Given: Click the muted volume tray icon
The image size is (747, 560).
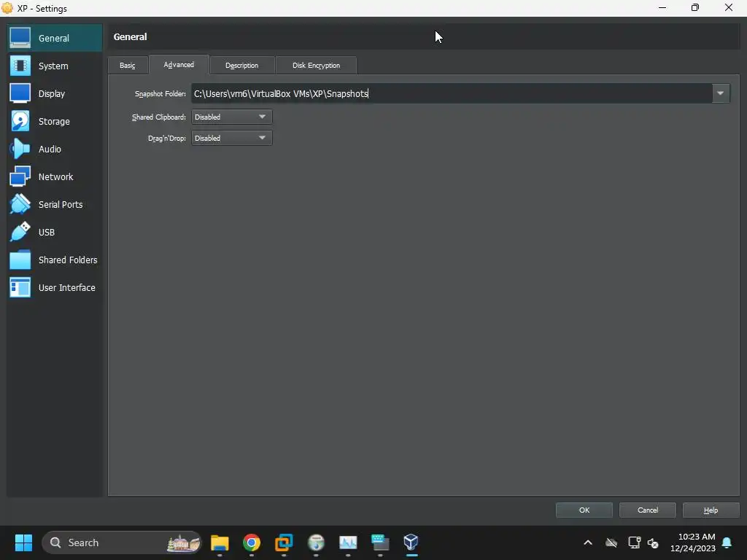Looking at the screenshot, I should [x=653, y=542].
